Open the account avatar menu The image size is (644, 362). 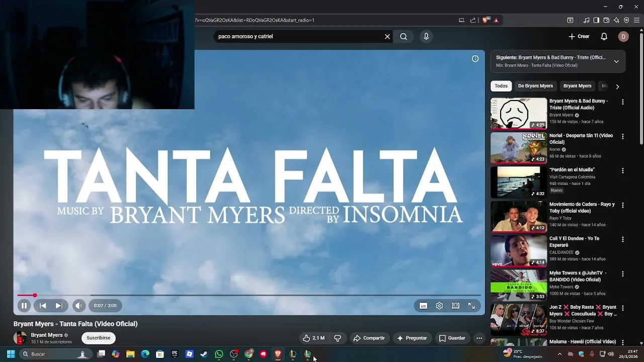[623, 36]
